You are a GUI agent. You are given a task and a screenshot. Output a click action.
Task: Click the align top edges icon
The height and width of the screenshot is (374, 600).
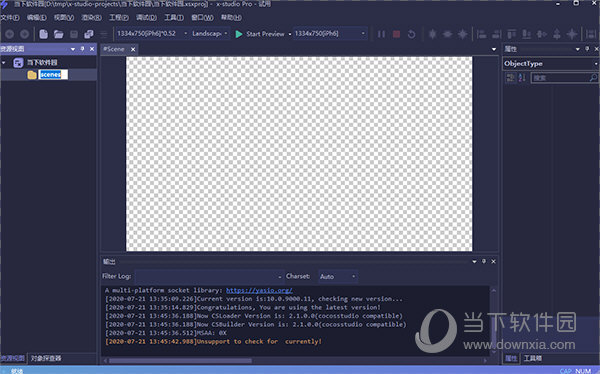pos(512,34)
